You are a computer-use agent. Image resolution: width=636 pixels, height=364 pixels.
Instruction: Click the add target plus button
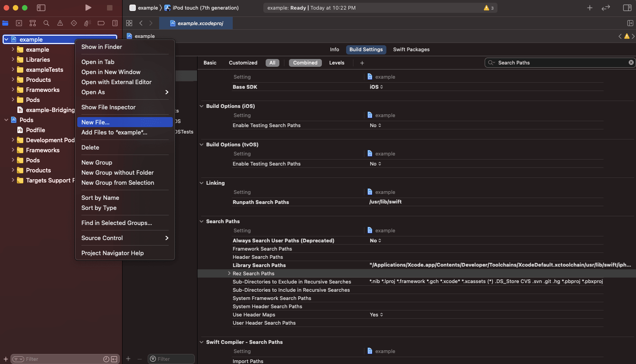point(128,359)
